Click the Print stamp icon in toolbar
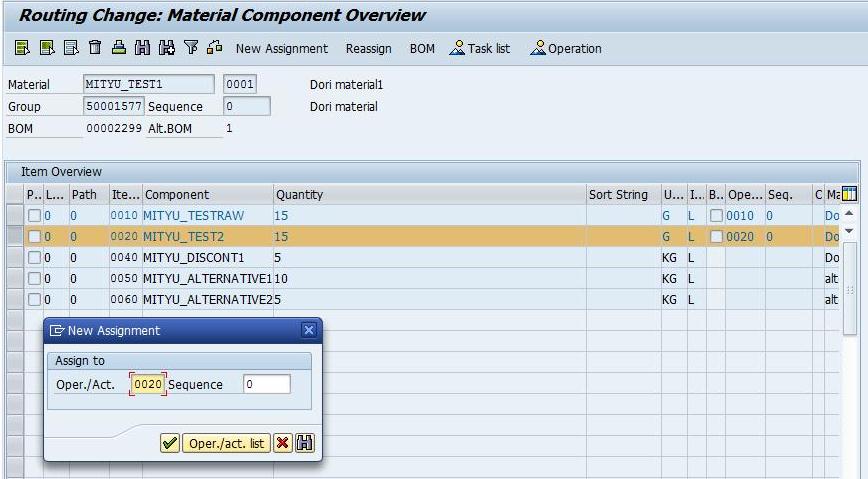 pyautogui.click(x=119, y=48)
